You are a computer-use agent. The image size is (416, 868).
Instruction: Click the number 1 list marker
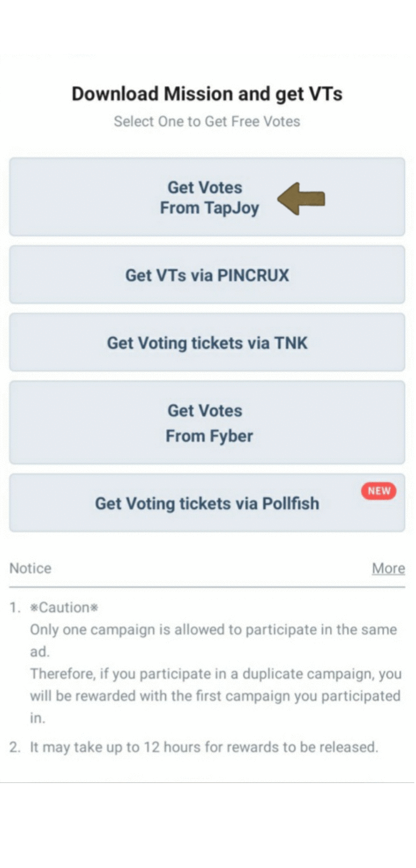(x=14, y=607)
